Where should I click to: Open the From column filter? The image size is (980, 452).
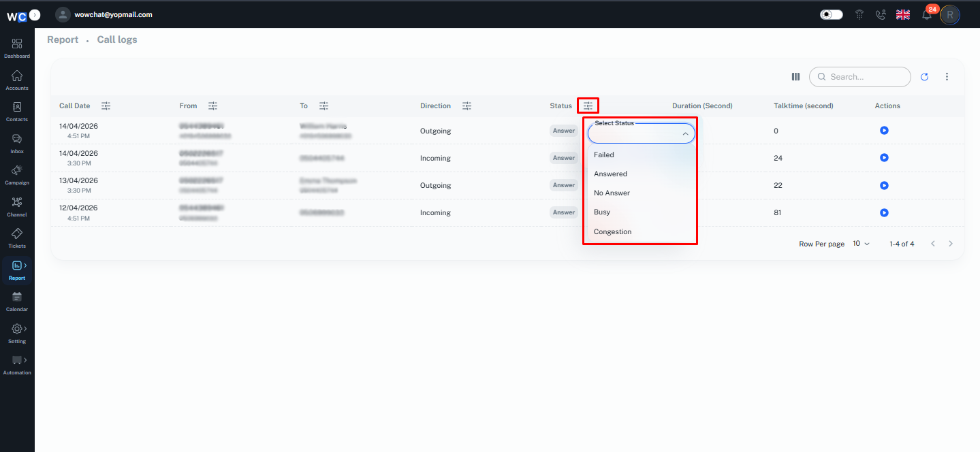[212, 106]
